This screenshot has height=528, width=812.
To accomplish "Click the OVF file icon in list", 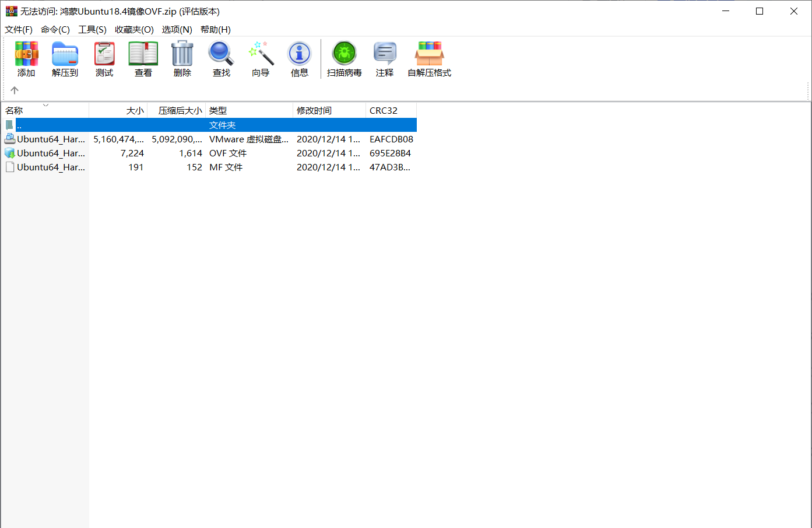I will (10, 153).
